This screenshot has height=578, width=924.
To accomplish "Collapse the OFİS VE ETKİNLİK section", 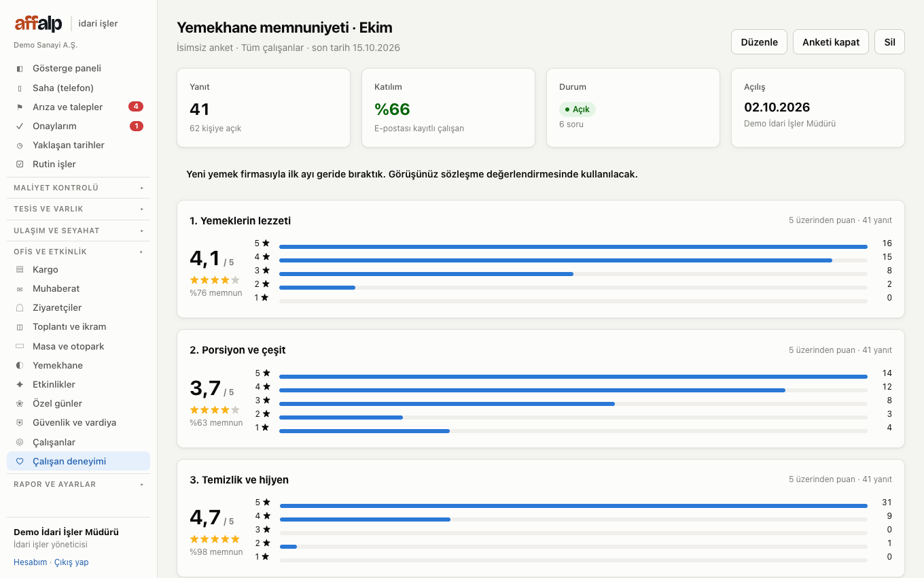I will click(79, 252).
